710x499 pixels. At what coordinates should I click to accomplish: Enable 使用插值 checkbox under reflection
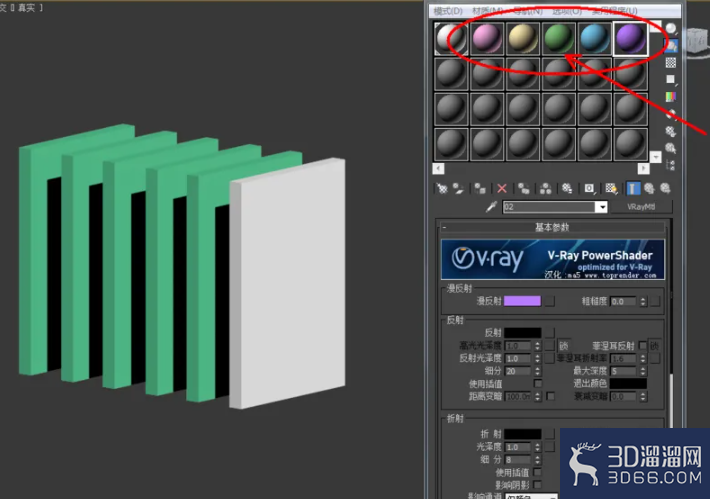pos(537,384)
